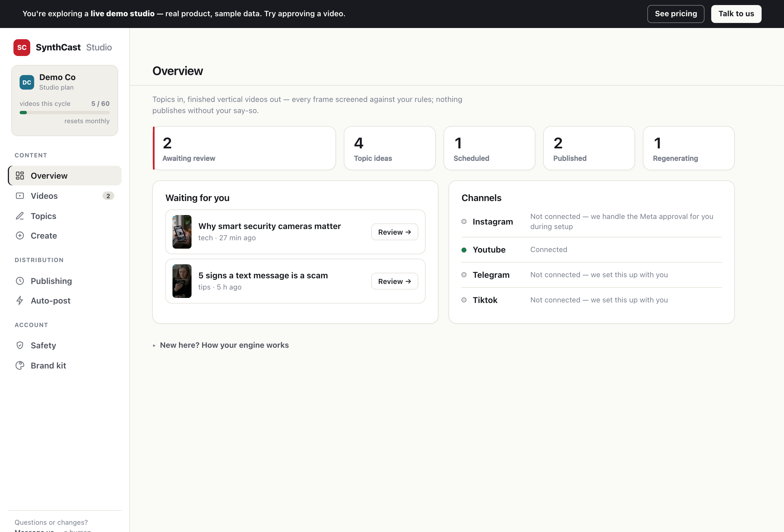This screenshot has height=532, width=784.
Task: Click the 'live demo studio' banner text
Action: (x=122, y=14)
